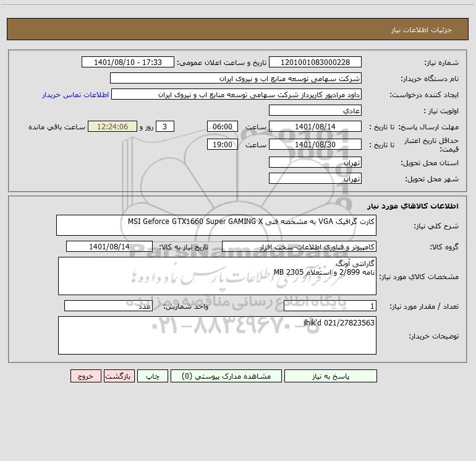Image resolution: width=476 pixels, height=461 pixels.
Task: Click the delivery city field 'تهران'
Action: 315,178
